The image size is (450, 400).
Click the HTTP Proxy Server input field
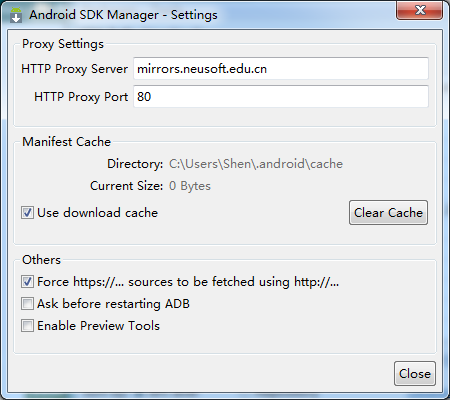281,69
